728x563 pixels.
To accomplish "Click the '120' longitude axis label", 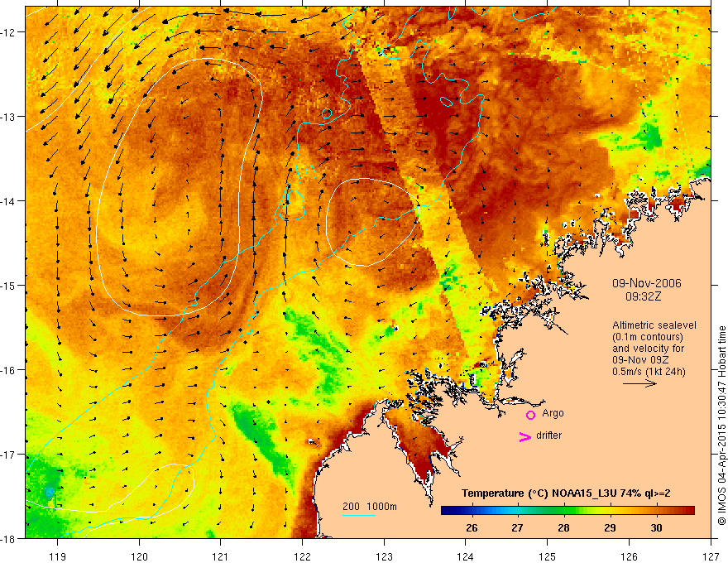I will 139,556.
